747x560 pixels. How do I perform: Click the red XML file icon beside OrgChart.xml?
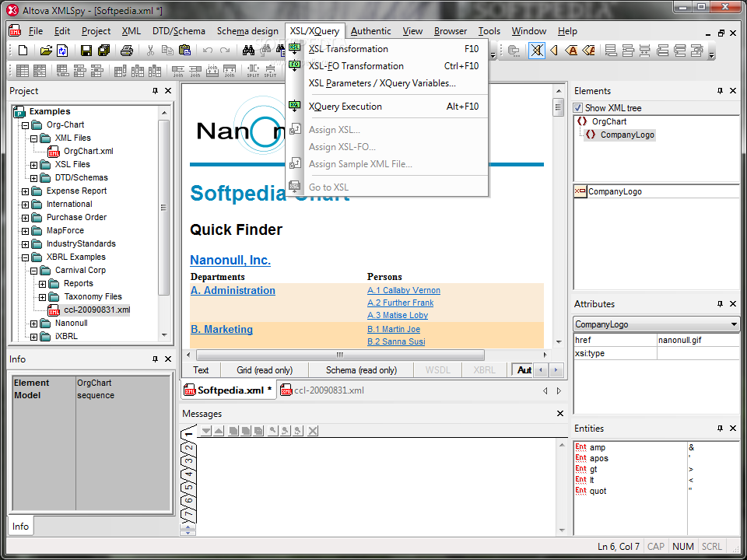tap(54, 152)
